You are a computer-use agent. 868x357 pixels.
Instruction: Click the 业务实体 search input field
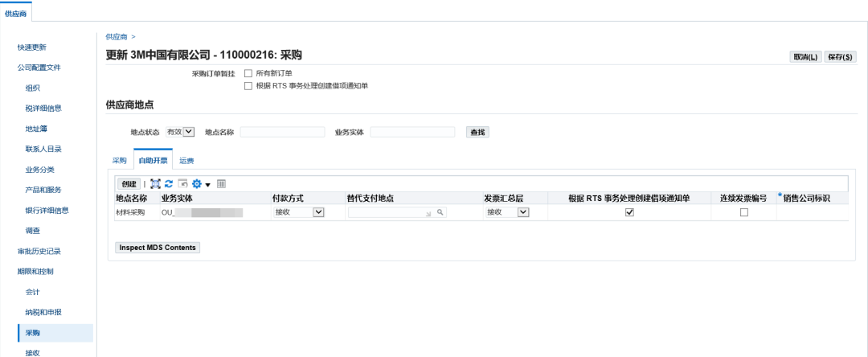coord(412,132)
